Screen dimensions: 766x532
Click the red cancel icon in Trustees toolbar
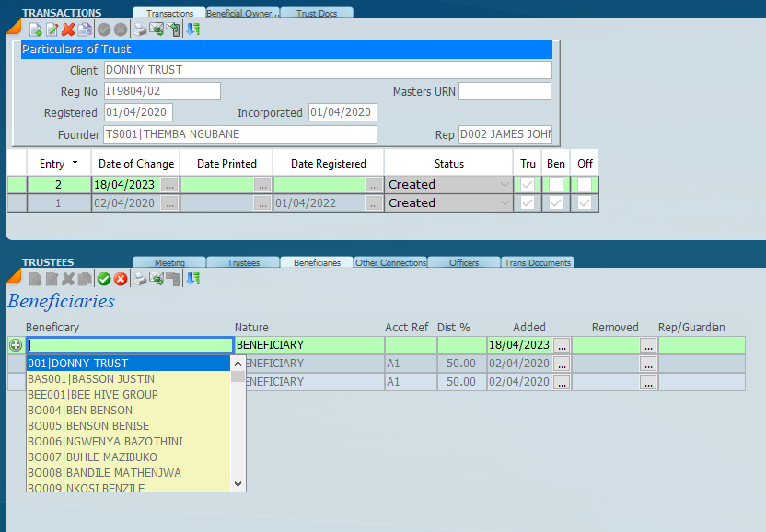coord(121,279)
